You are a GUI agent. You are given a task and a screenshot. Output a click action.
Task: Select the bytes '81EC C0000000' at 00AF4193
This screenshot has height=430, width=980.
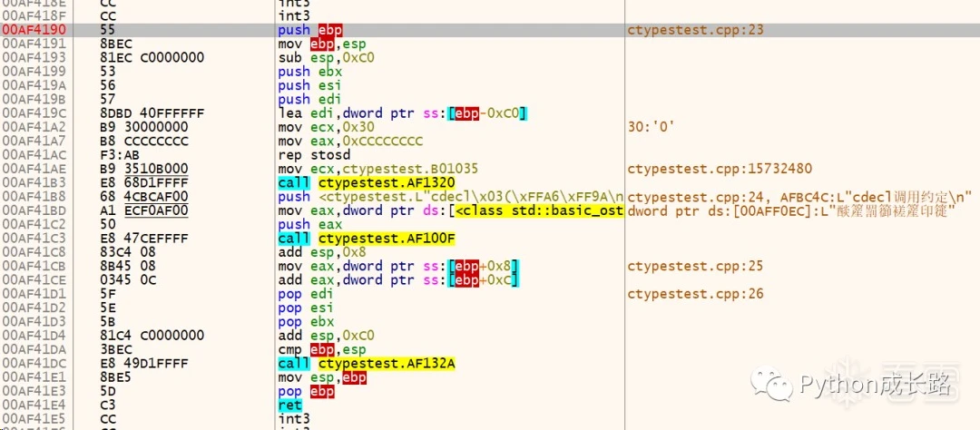tap(152, 57)
